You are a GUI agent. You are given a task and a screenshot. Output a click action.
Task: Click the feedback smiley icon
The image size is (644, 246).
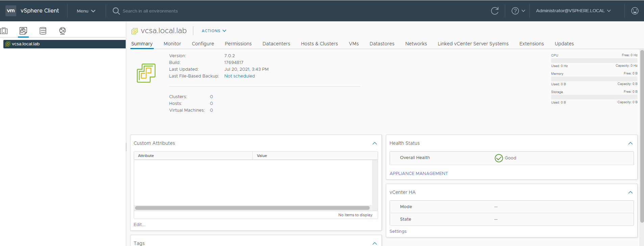(x=635, y=11)
